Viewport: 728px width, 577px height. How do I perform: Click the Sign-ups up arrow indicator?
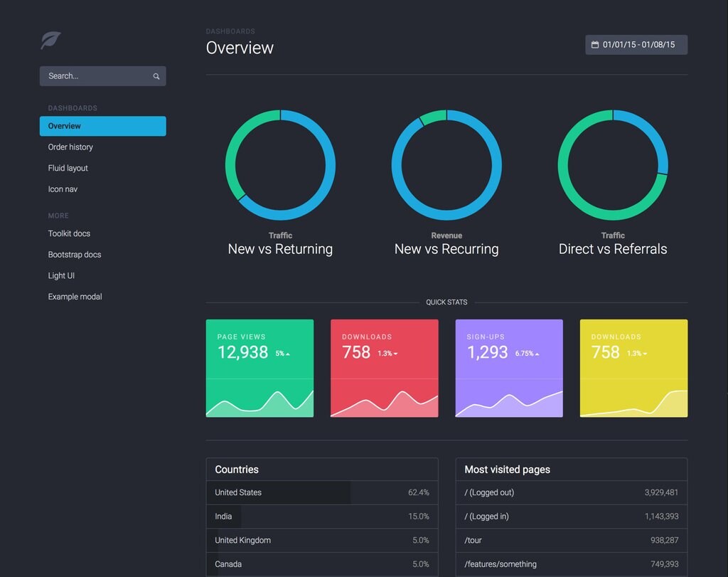pyautogui.click(x=537, y=354)
